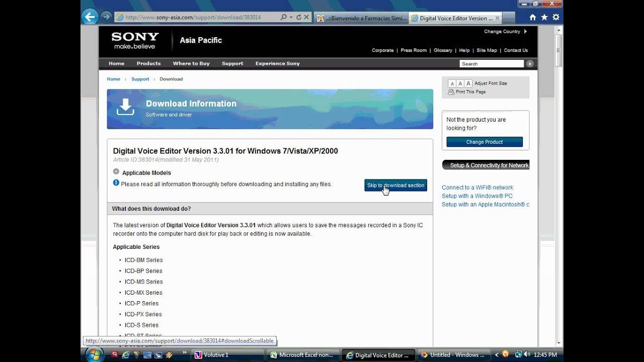This screenshot has width=644, height=362.
Task: Open the Site Map link
Action: 487,50
